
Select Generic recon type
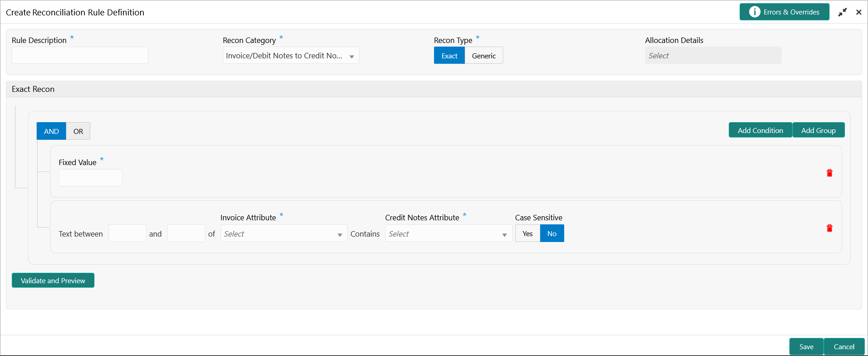point(484,56)
